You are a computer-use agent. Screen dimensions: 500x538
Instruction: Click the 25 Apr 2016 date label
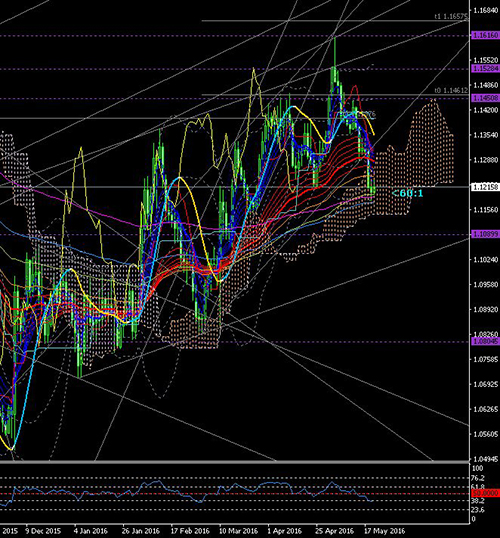tap(335, 531)
